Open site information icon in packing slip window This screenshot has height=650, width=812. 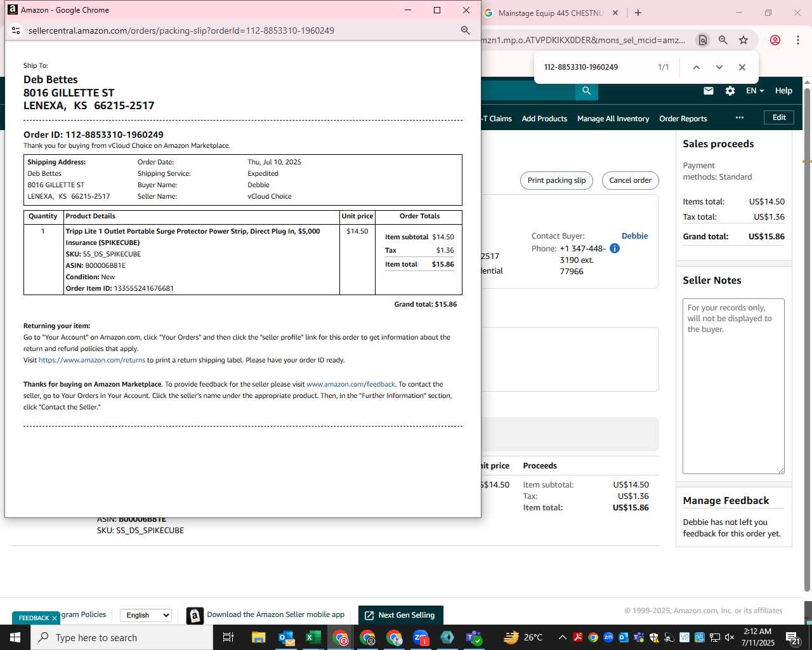click(x=16, y=30)
